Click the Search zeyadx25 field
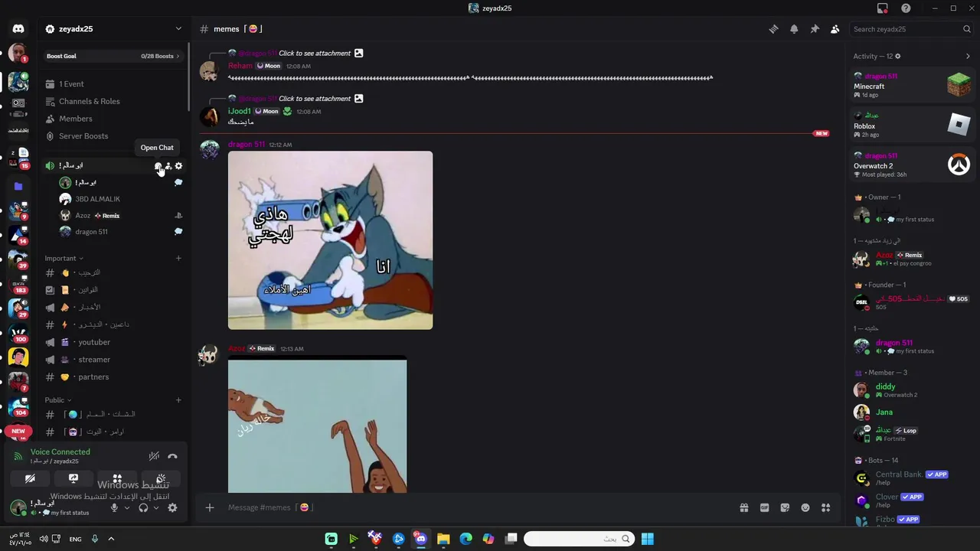 point(912,29)
